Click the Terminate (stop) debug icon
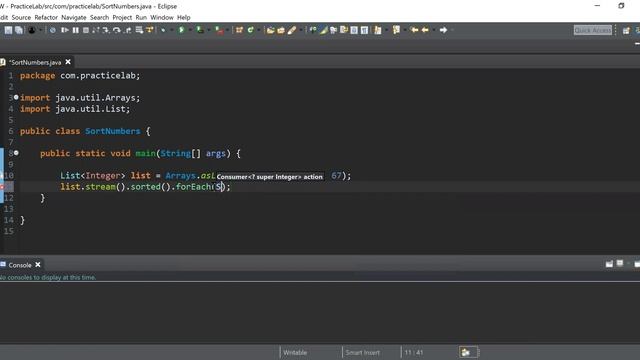The height and width of the screenshot is (360, 640). click(86, 30)
